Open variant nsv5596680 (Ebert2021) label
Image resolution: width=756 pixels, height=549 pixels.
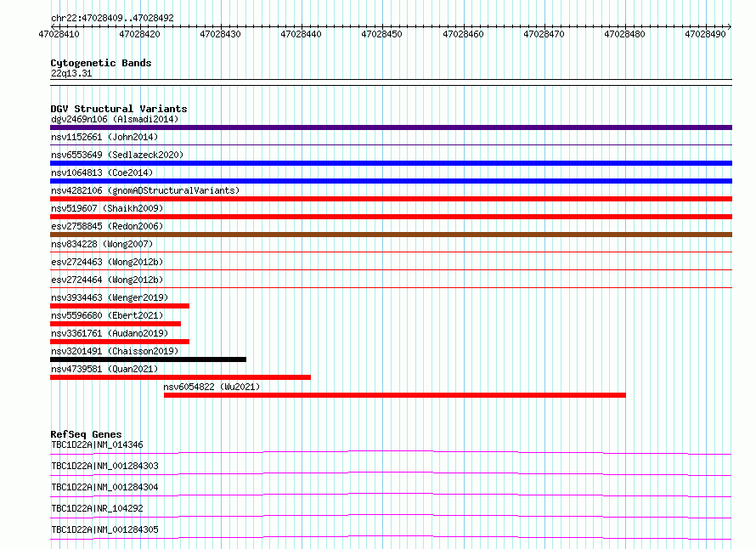[107, 315]
